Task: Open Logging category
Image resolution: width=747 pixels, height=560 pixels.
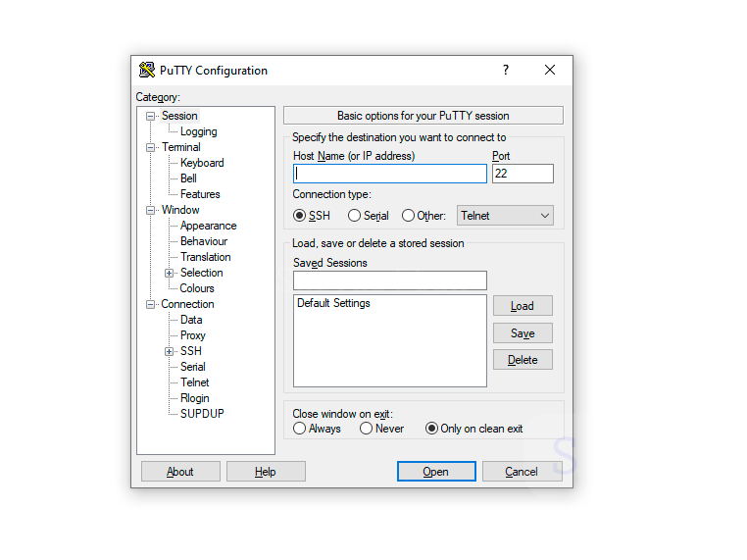Action: pyautogui.click(x=199, y=131)
